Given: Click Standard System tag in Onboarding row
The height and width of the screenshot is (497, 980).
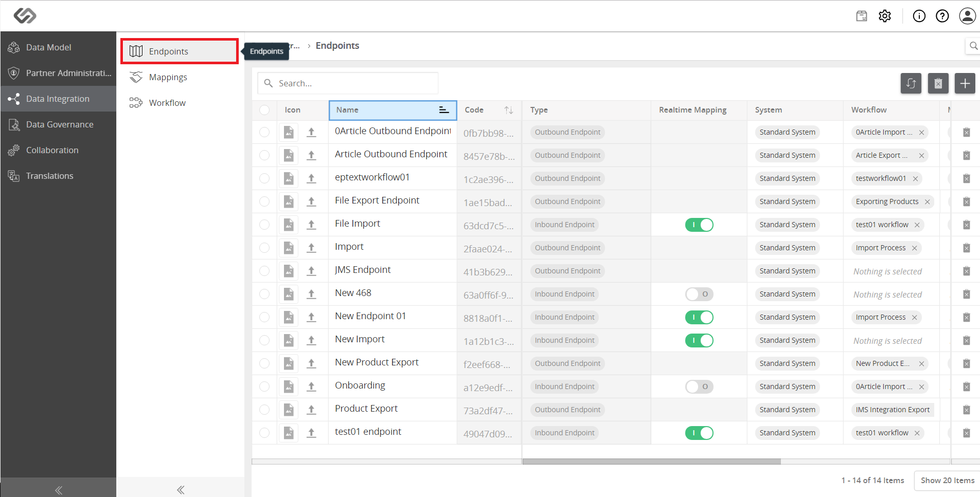Looking at the screenshot, I should tap(787, 386).
